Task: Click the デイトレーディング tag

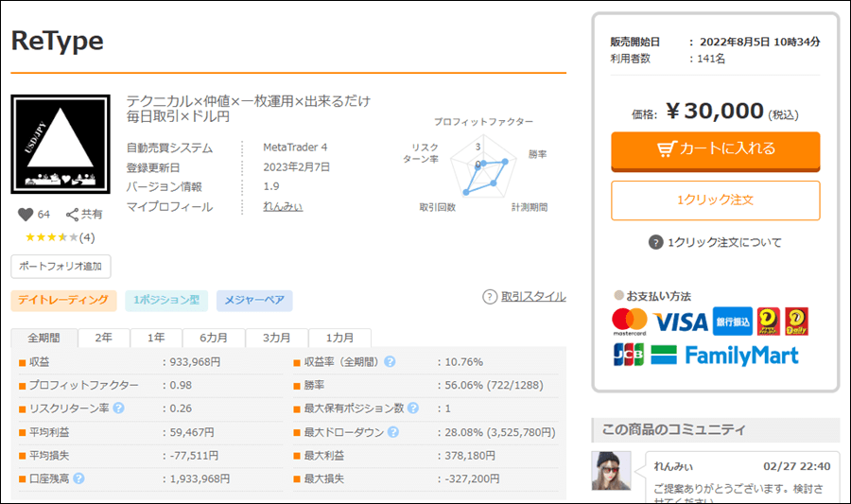Action: pos(63,301)
